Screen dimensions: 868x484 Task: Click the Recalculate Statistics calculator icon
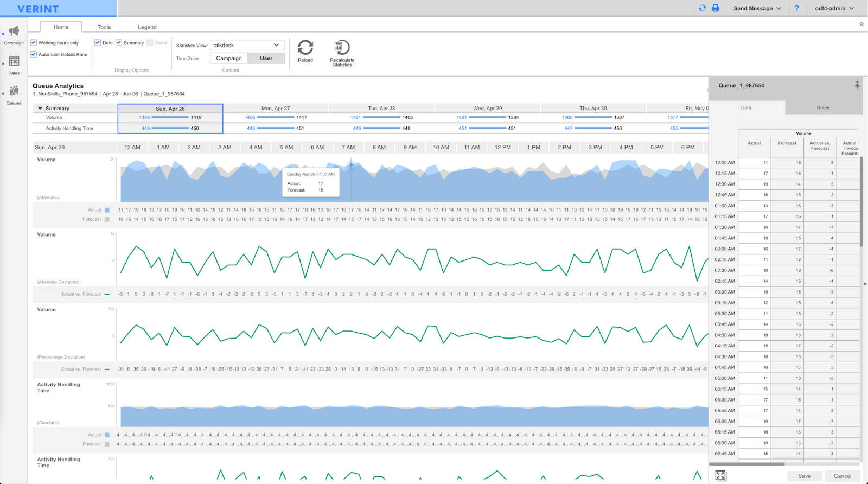tap(342, 47)
